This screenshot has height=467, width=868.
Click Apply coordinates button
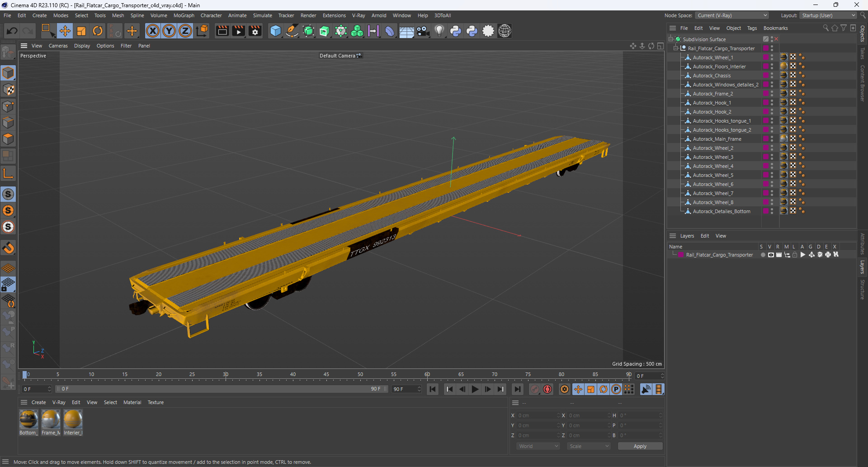(640, 446)
